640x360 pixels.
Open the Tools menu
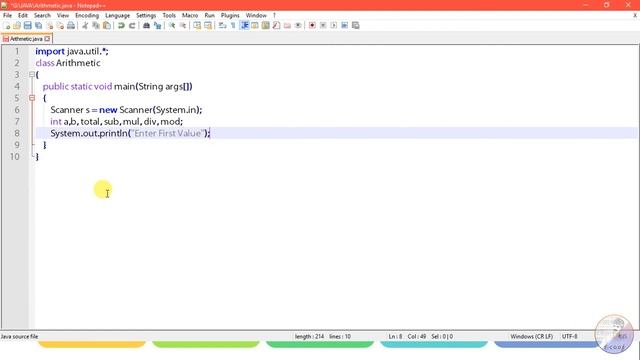(x=169, y=15)
